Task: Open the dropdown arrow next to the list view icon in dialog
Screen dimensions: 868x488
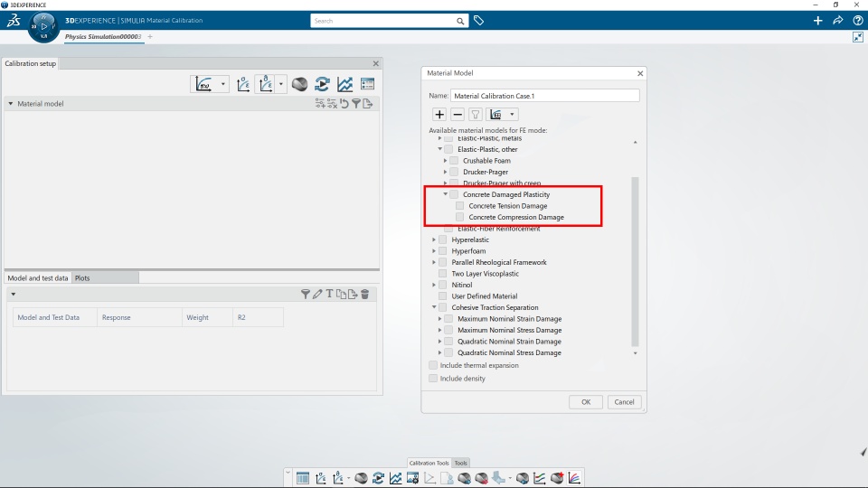Action: coord(512,115)
